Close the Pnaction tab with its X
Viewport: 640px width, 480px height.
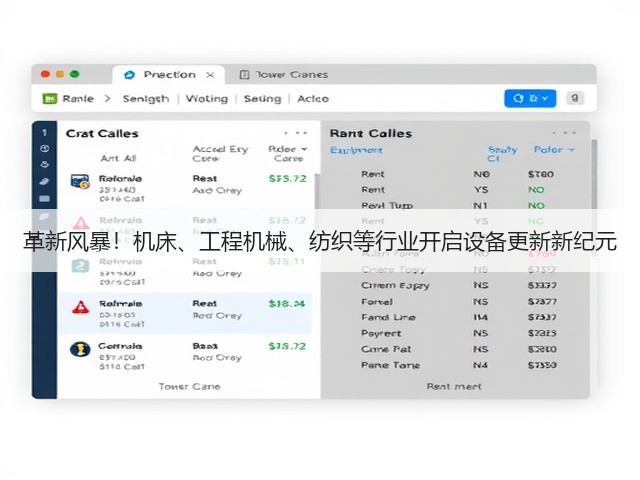(210, 75)
